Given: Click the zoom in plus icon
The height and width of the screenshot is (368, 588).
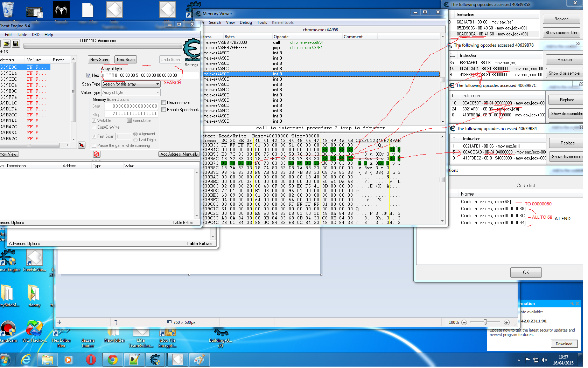Looking at the screenshot, I should point(506,322).
